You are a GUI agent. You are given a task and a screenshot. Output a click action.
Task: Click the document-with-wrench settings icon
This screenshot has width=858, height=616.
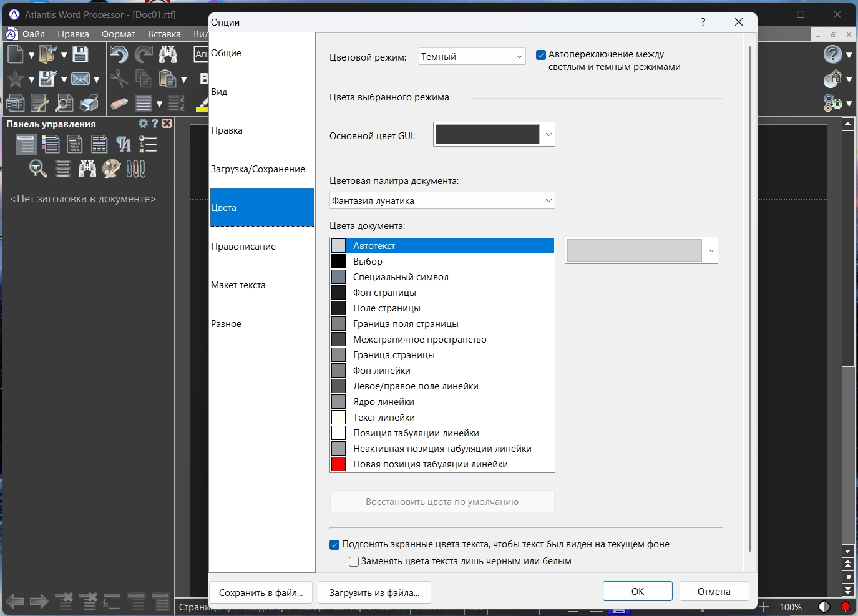pyautogui.click(x=39, y=103)
